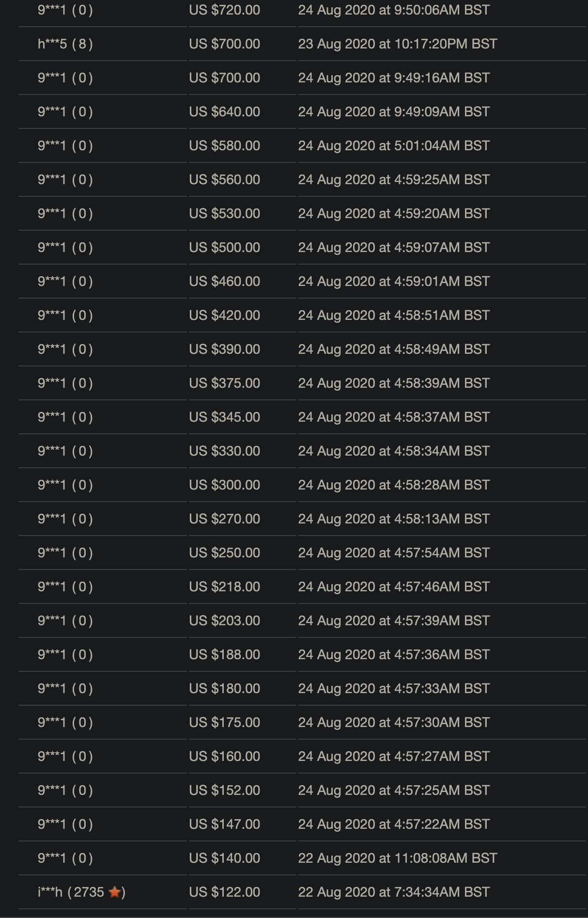Image resolution: width=588 pixels, height=918 pixels.
Task: Click the 9***1 bidder on the $375.00 row
Action: (x=52, y=383)
